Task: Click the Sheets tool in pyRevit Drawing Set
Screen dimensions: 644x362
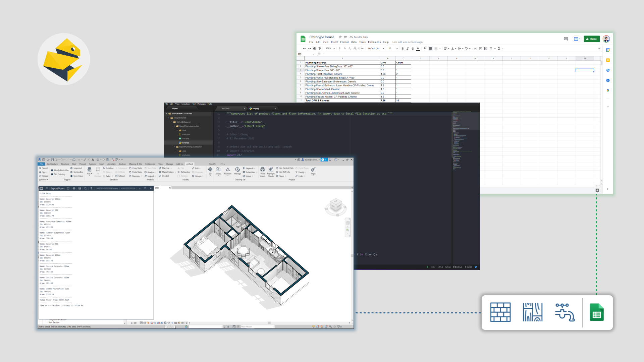Action: pos(218,171)
